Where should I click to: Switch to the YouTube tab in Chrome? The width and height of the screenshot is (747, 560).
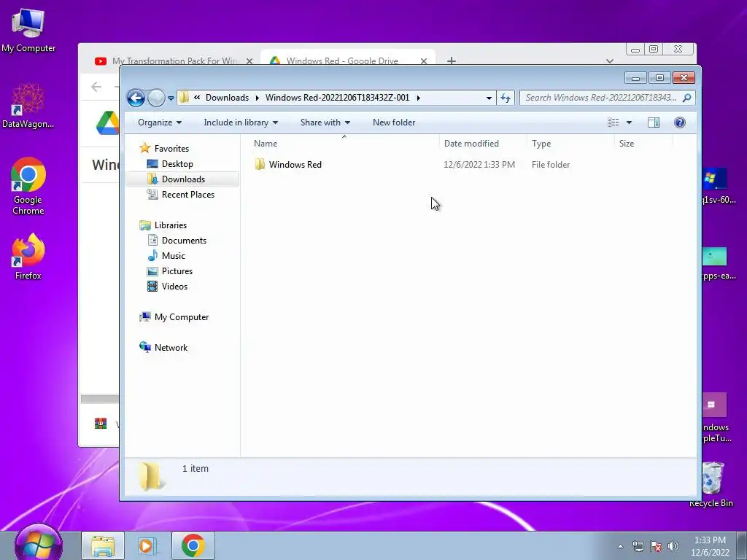coord(174,61)
